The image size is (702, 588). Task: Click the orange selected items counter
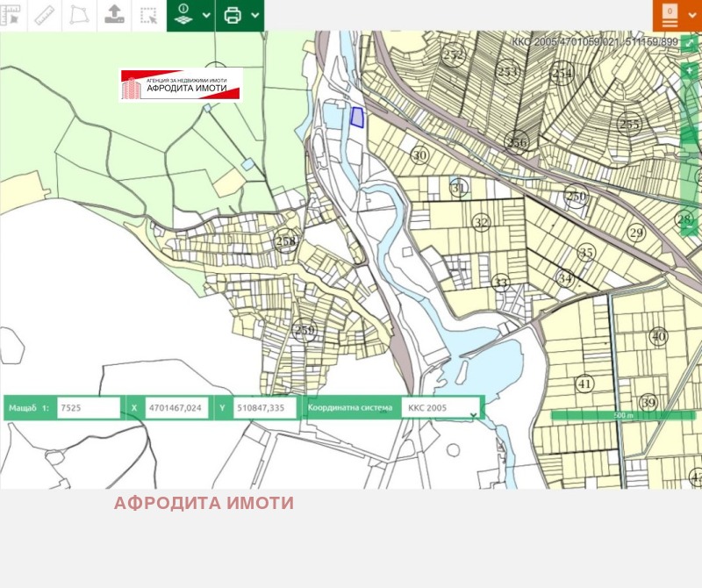click(670, 13)
